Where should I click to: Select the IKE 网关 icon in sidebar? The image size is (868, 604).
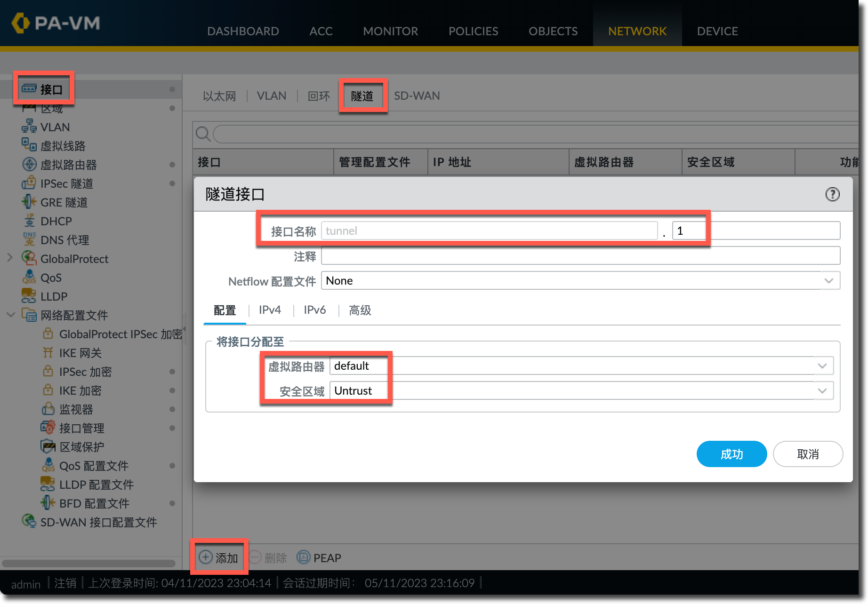(x=48, y=352)
